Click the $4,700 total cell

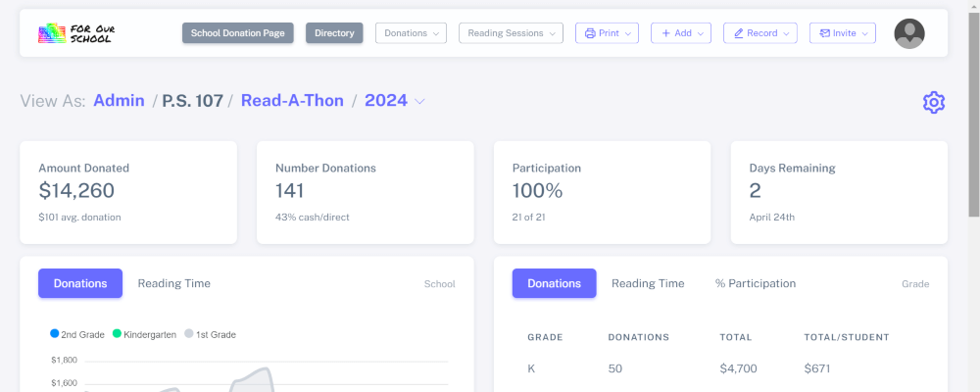738,368
